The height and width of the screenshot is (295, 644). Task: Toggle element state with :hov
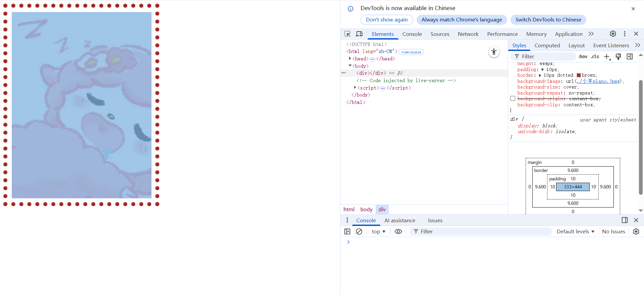click(x=583, y=57)
